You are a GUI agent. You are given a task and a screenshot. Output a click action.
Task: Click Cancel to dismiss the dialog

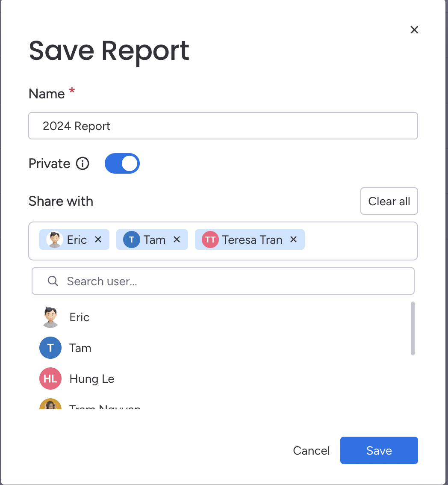(311, 450)
